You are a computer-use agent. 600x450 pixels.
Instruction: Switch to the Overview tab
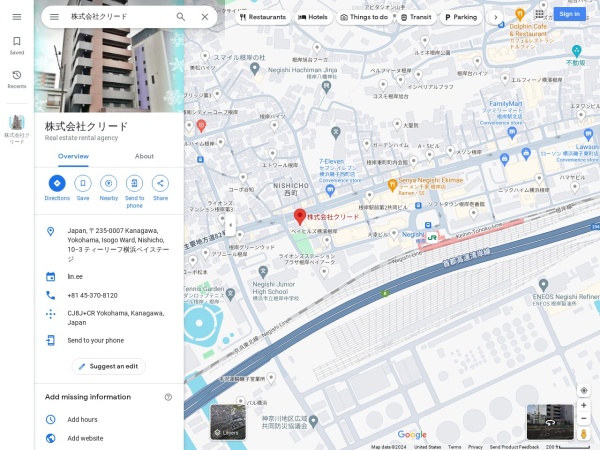point(73,157)
